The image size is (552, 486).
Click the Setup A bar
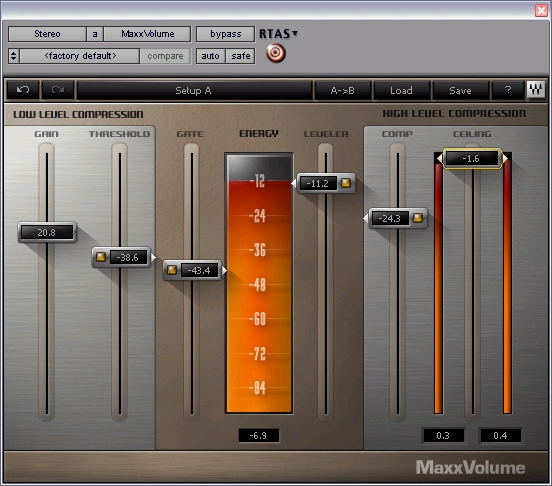pos(193,90)
